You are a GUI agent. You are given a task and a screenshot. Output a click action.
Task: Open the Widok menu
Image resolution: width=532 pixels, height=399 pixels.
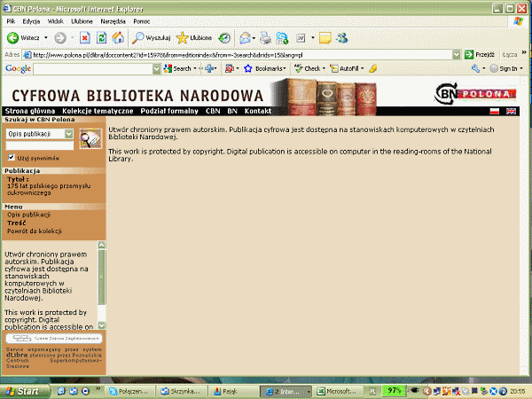point(55,21)
